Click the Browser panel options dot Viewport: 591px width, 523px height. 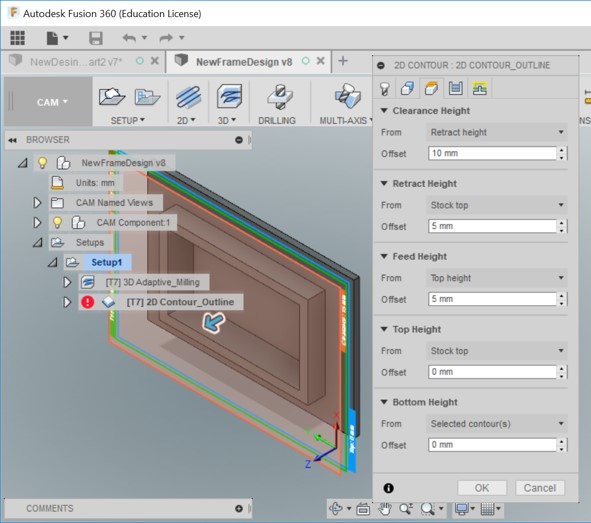tap(239, 140)
